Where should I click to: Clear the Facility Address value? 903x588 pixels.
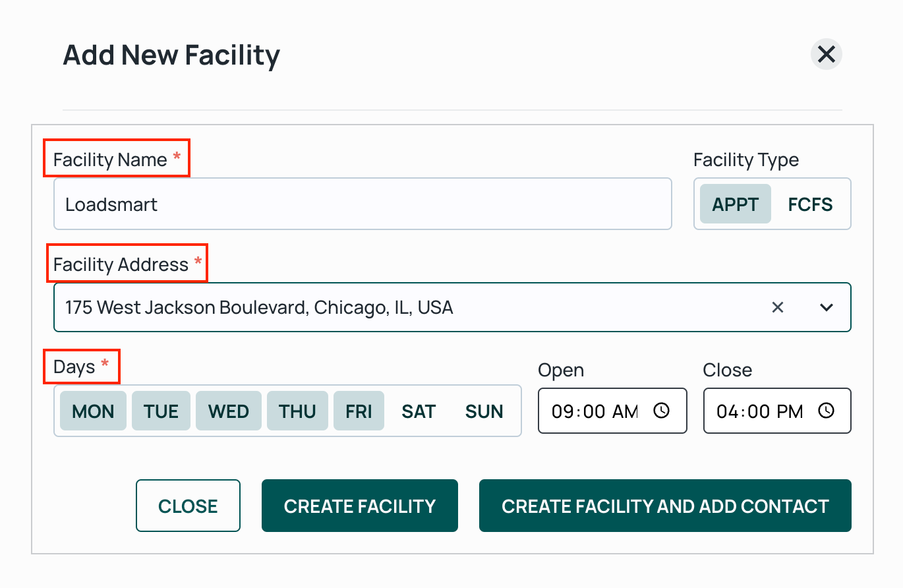778,307
